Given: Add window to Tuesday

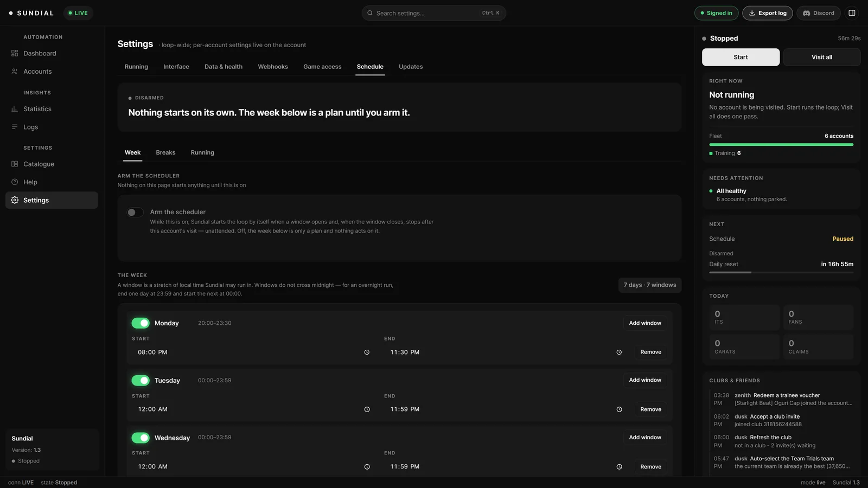Looking at the screenshot, I should [645, 380].
